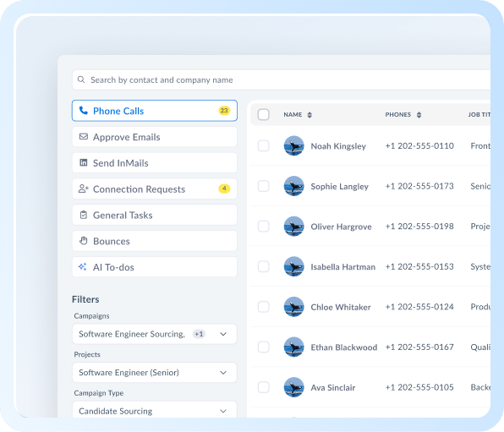This screenshot has height=432, width=504.
Task: Sort the table by the NAME column
Action: click(x=310, y=115)
